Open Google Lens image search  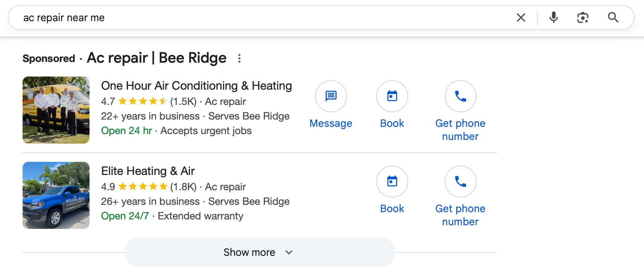tap(583, 17)
